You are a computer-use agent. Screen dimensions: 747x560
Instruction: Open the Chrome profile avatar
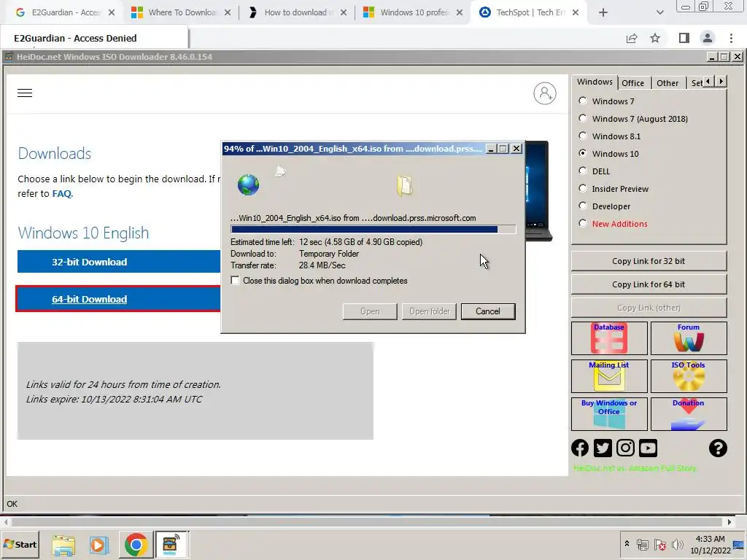click(x=708, y=38)
